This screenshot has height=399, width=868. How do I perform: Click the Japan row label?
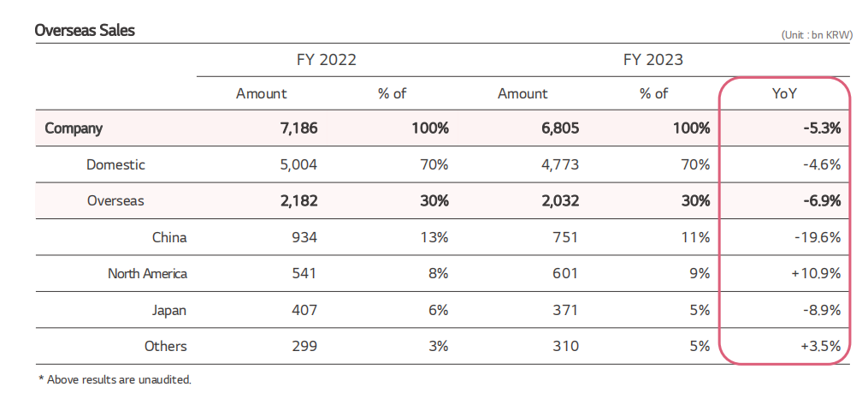pyautogui.click(x=168, y=310)
